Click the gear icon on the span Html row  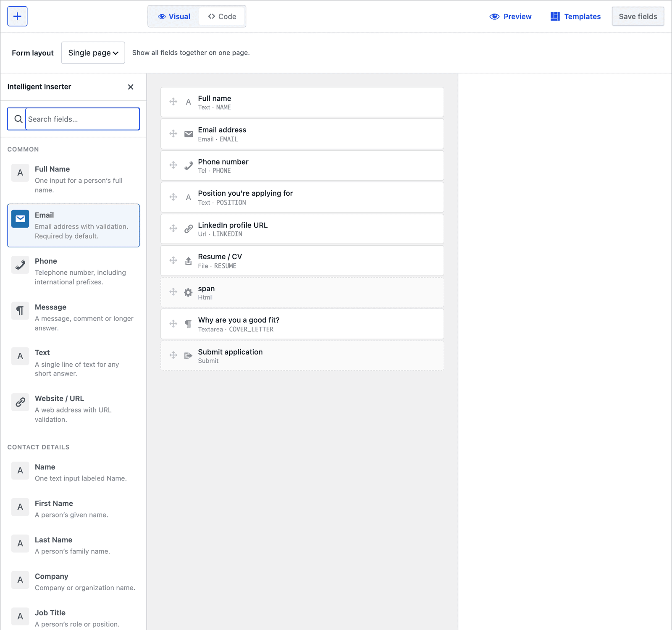[189, 292]
